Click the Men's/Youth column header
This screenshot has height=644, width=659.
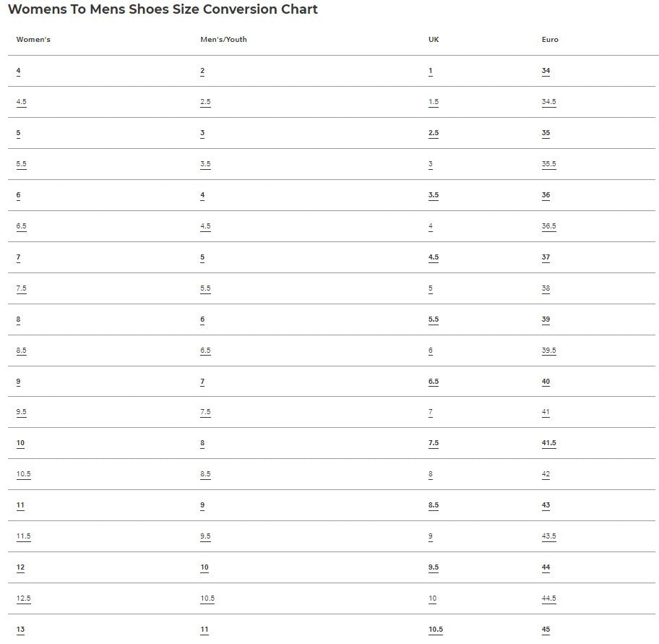pyautogui.click(x=223, y=40)
